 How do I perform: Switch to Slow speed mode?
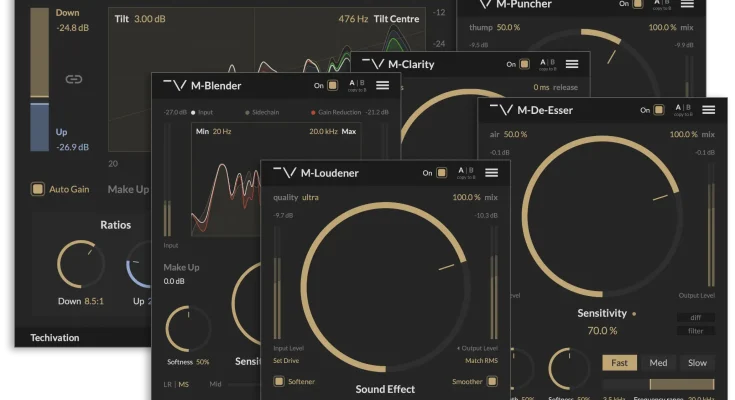(x=697, y=363)
